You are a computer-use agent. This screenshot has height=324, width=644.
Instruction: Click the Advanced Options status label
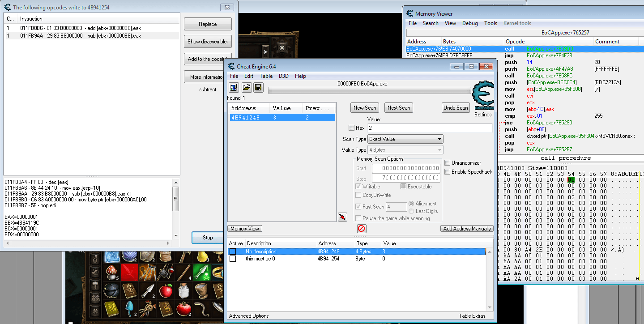click(x=249, y=316)
